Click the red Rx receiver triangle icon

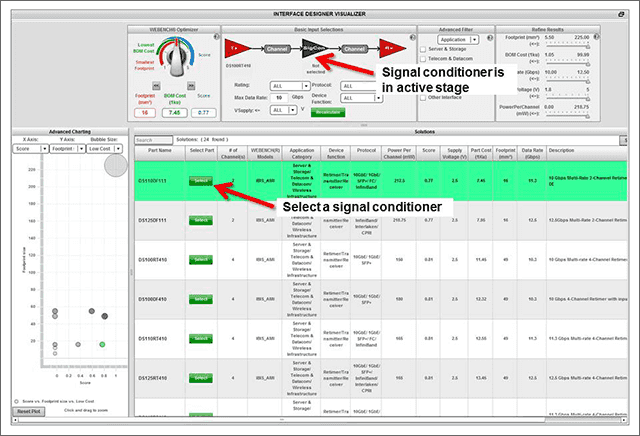385,47
